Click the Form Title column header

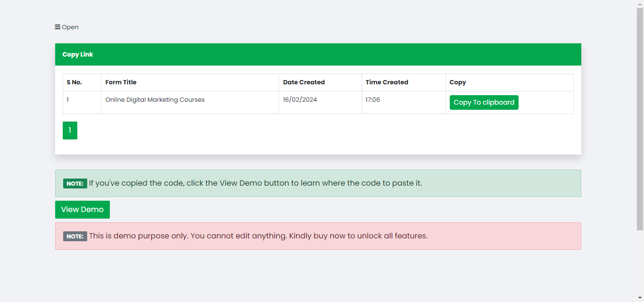tap(121, 82)
